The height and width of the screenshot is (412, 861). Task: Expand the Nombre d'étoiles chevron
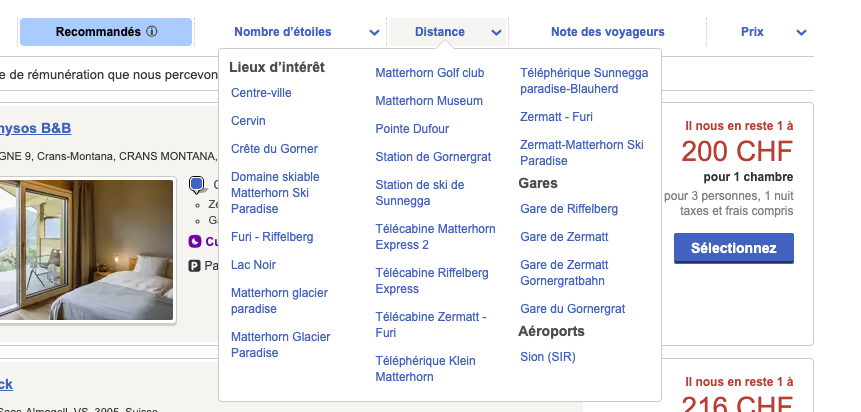(374, 32)
